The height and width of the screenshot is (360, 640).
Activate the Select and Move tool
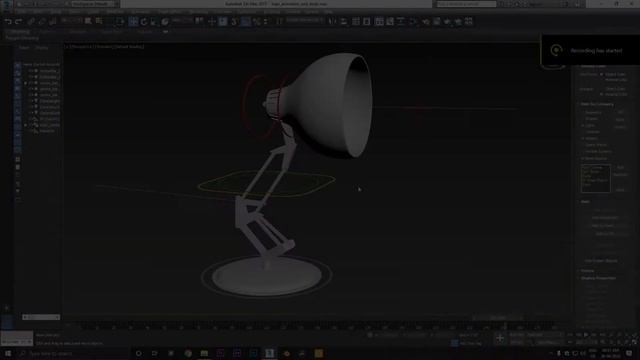point(133,21)
